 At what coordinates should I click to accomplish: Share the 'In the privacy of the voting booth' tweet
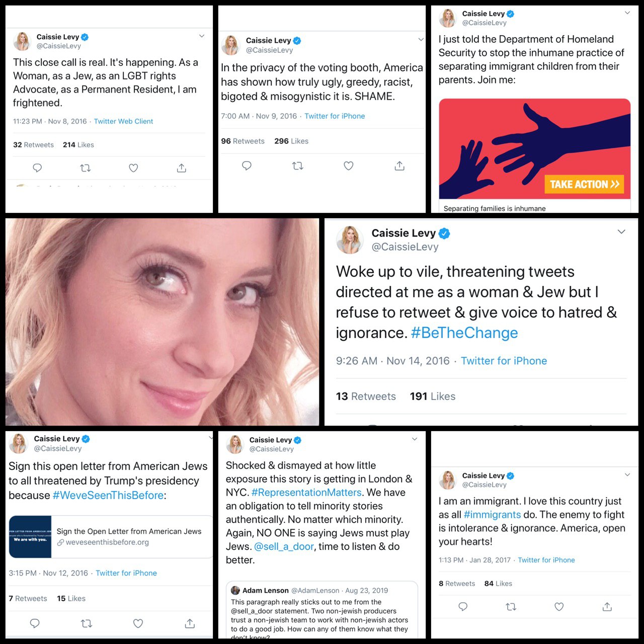[399, 166]
